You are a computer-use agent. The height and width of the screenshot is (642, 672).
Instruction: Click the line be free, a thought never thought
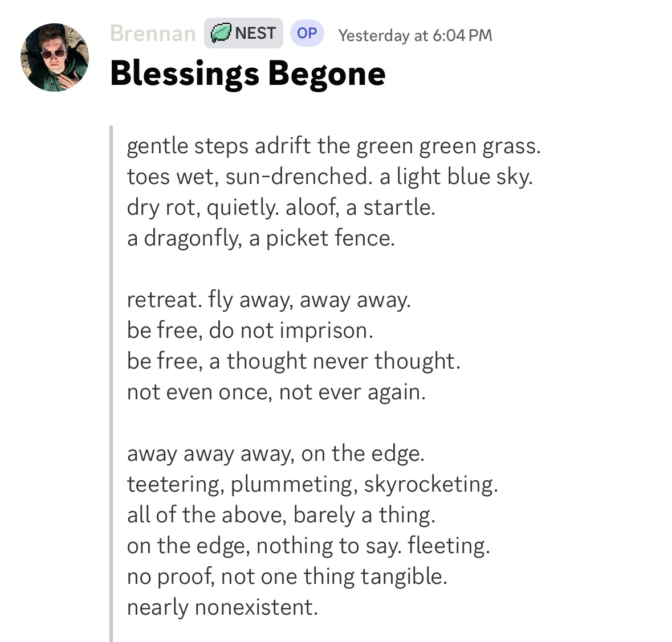pos(293,361)
